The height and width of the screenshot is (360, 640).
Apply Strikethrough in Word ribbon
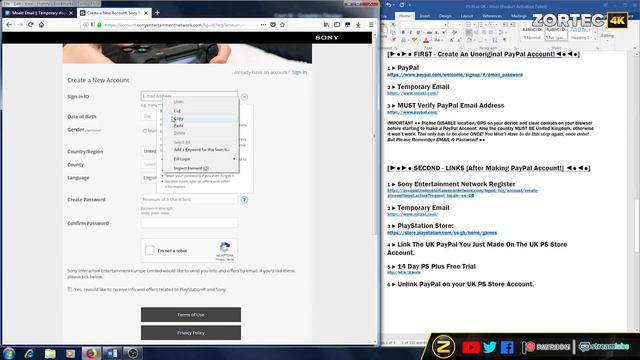429,32
